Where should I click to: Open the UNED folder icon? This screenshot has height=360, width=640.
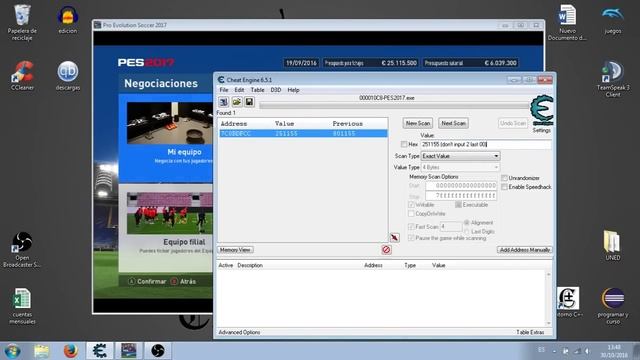(613, 245)
